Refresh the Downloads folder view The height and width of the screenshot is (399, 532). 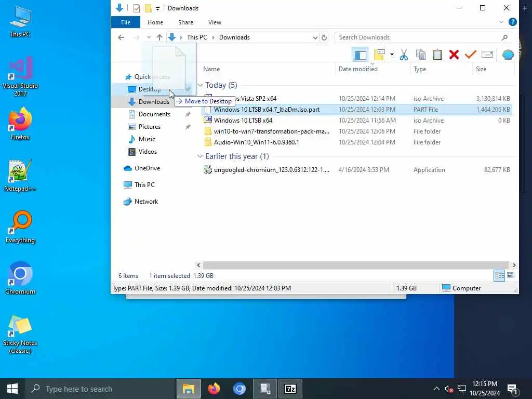click(x=324, y=37)
